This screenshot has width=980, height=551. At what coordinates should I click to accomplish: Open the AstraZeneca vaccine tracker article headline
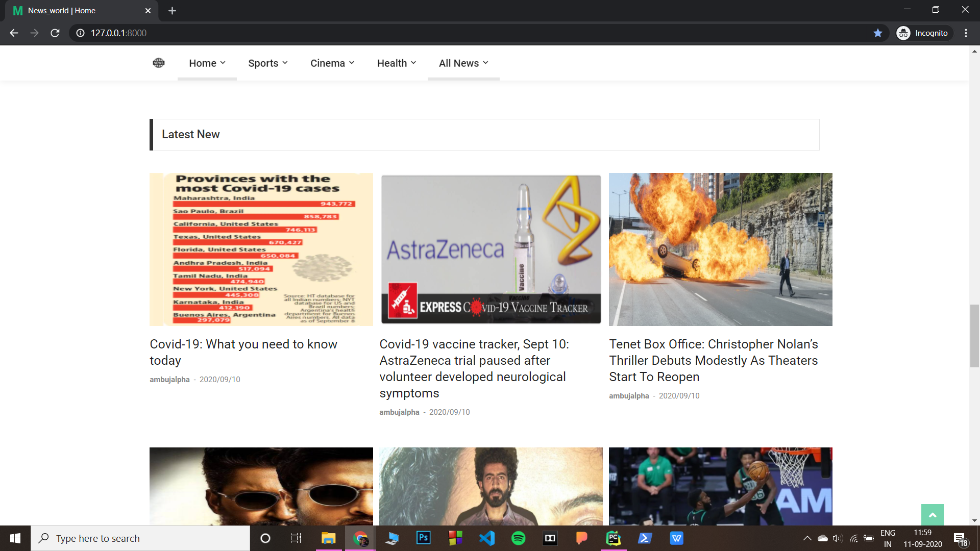[x=474, y=368]
